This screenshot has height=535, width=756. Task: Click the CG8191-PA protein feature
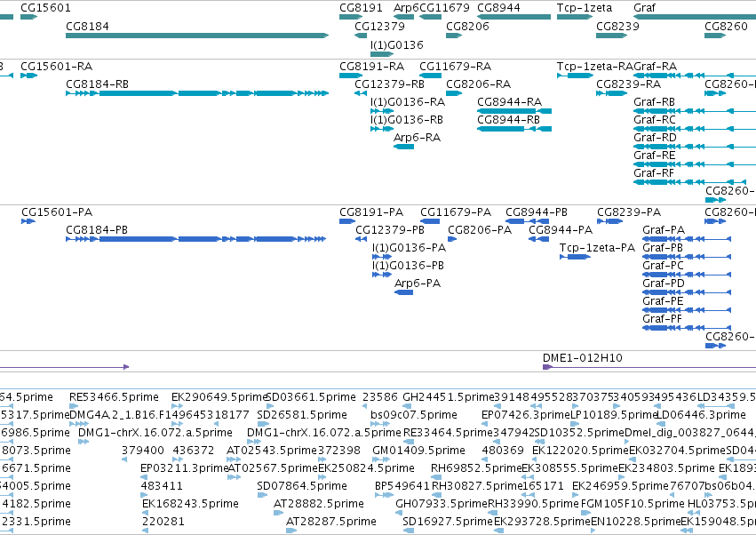[x=347, y=221]
